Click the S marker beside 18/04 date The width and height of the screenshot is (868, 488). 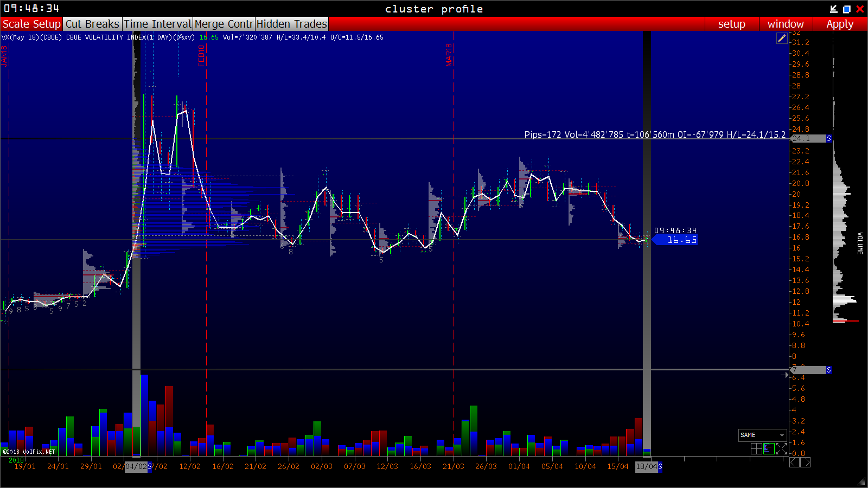pos(660,466)
